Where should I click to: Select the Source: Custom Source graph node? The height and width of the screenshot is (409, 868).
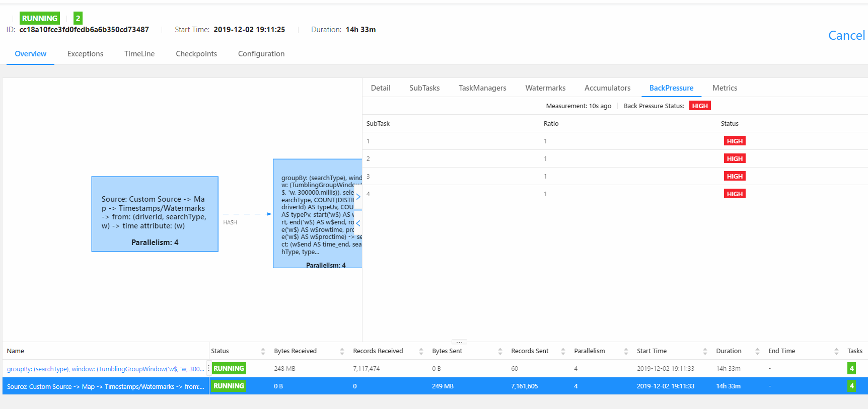pos(155,214)
